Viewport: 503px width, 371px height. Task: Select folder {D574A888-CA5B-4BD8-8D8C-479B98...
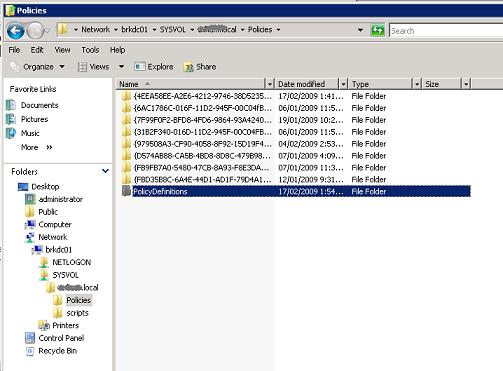click(x=202, y=156)
